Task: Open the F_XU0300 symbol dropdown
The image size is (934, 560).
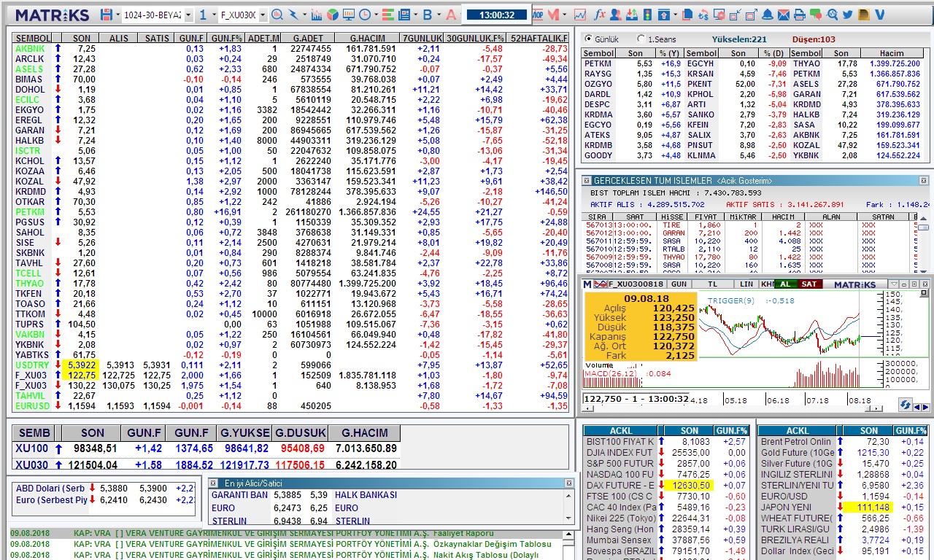Action: coord(263,15)
